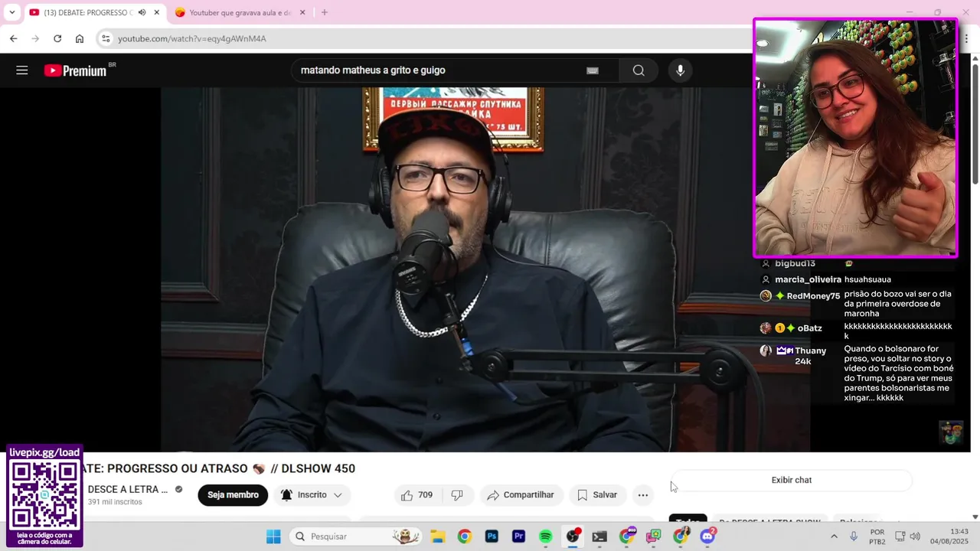The width and height of the screenshot is (980, 551).
Task: Save video using Salvar button
Action: pos(597,495)
